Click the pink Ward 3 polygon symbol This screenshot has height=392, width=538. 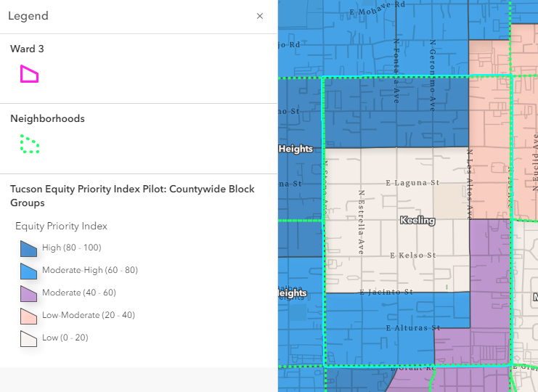[x=29, y=74]
